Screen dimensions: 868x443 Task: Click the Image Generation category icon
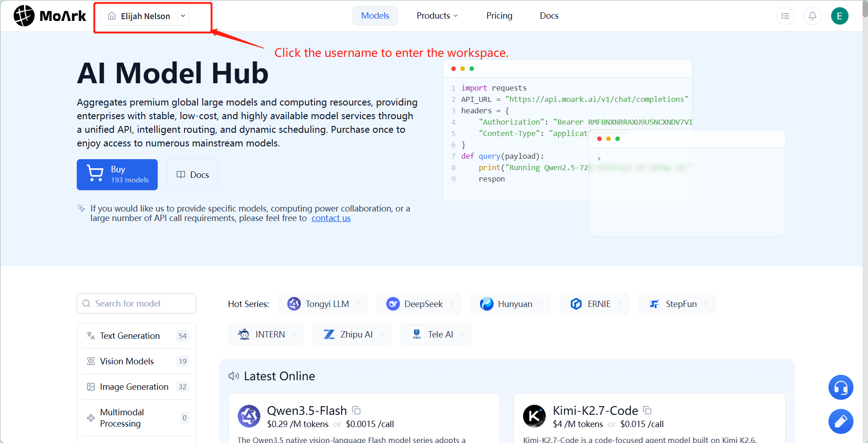tap(91, 387)
